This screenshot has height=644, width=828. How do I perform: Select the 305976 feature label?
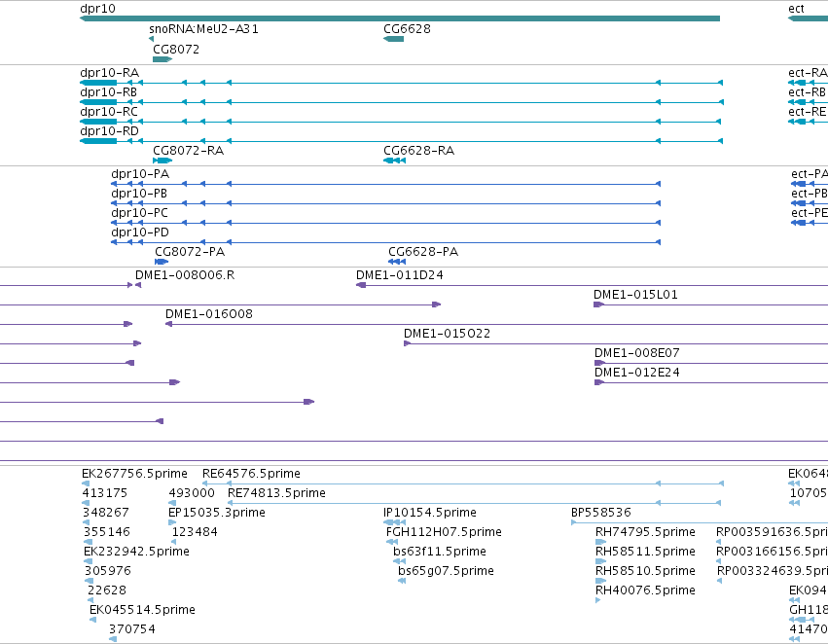108,571
